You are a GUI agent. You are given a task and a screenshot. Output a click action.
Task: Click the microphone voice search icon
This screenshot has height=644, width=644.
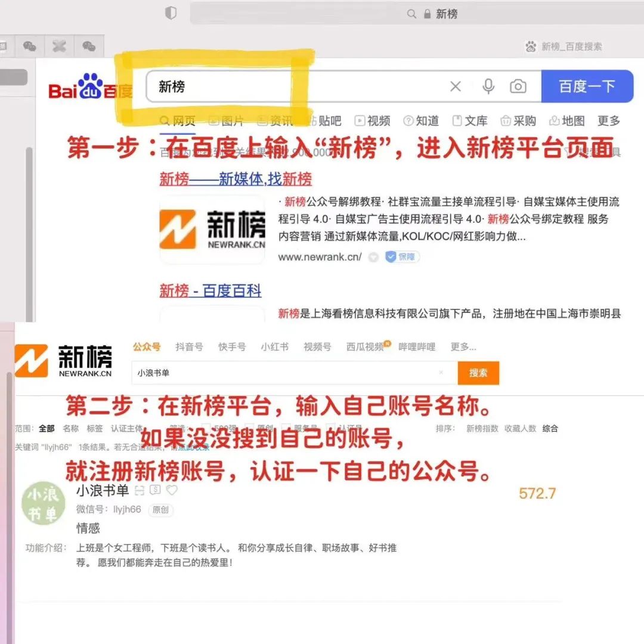click(488, 86)
